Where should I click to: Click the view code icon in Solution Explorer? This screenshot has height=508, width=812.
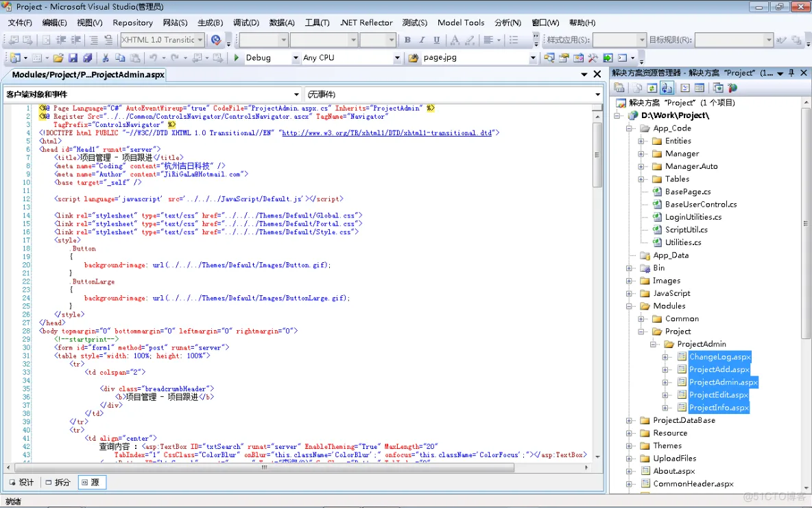pos(684,88)
